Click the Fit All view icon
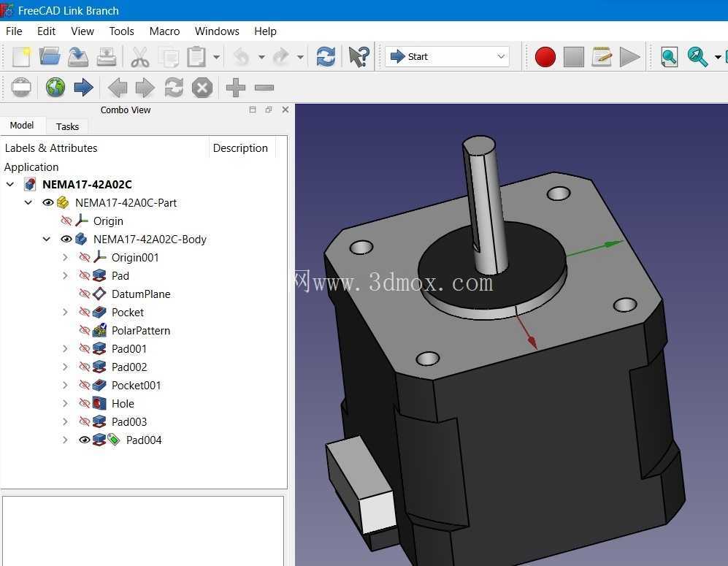Image resolution: width=728 pixels, height=566 pixels. 669,57
